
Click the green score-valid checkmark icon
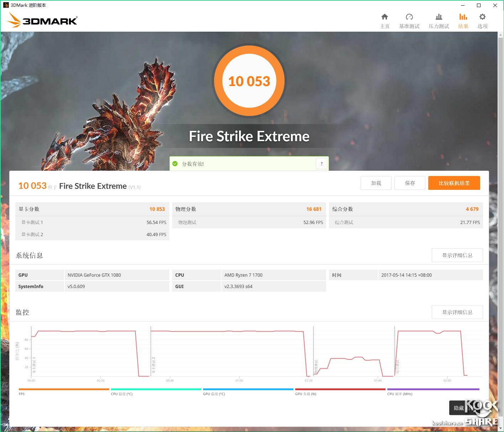[x=175, y=164]
